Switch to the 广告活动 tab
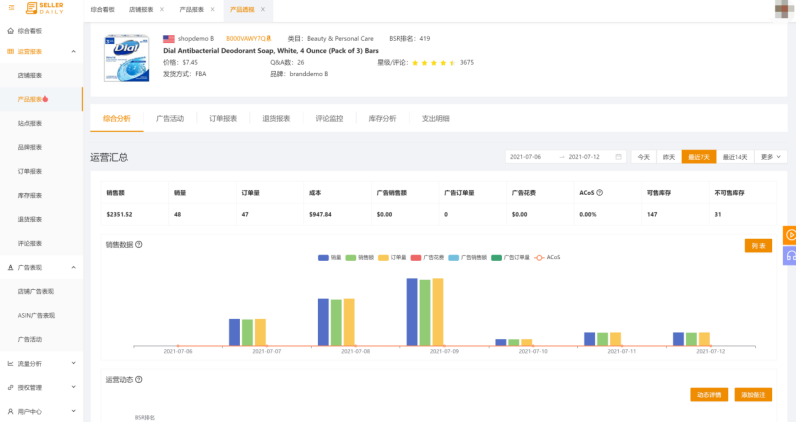This screenshot has height=422, width=797. pyautogui.click(x=170, y=118)
